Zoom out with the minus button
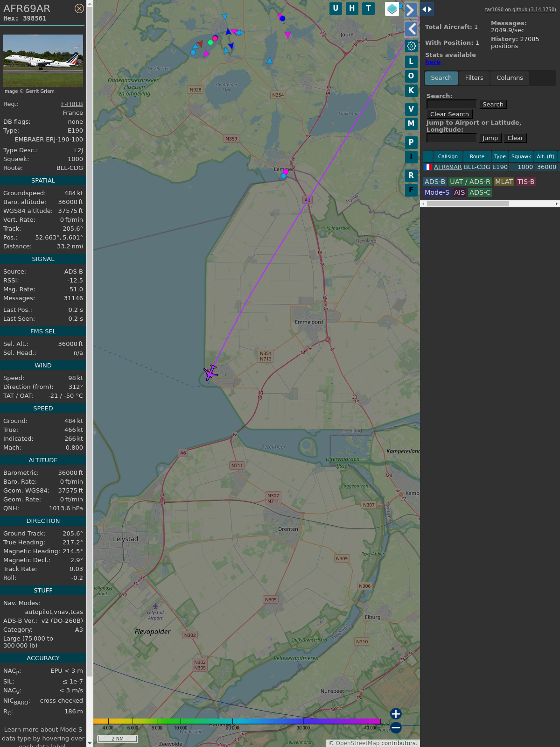560x747 pixels. (396, 727)
